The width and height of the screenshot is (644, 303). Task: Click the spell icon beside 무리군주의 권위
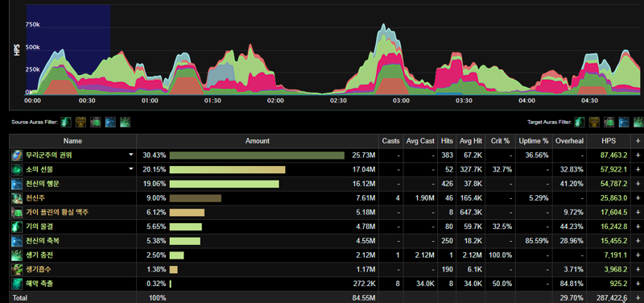coord(17,156)
